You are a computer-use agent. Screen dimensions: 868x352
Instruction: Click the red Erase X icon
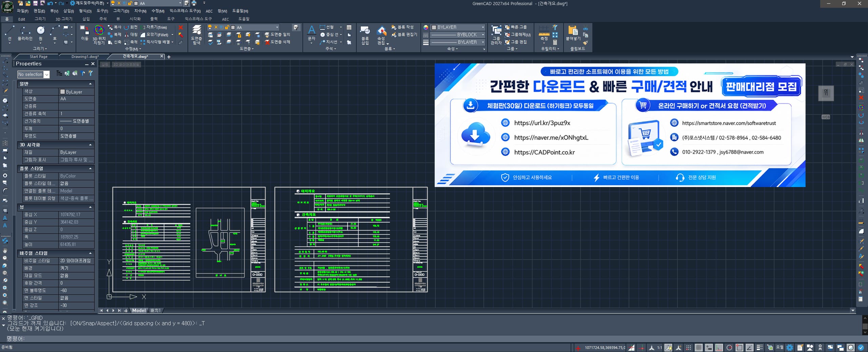point(181,27)
